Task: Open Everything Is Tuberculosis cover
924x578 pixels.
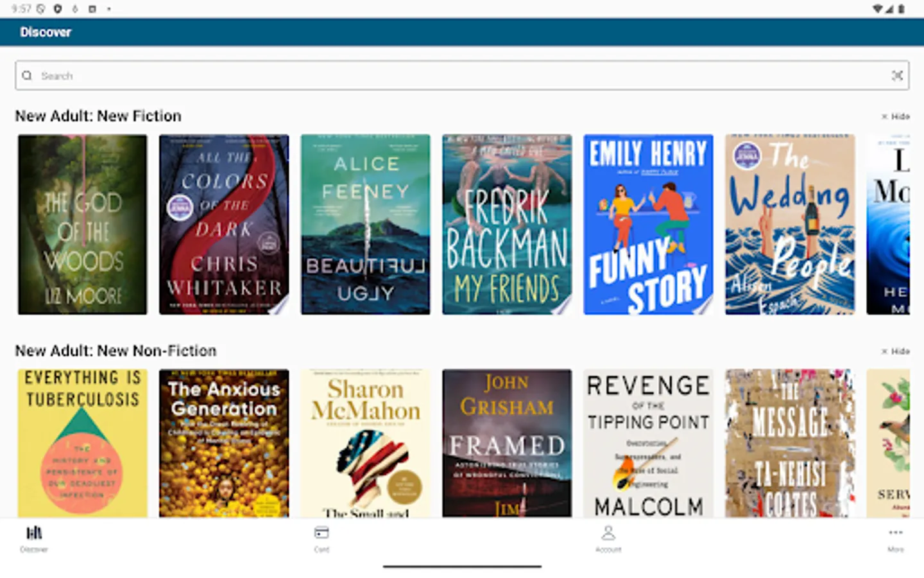Action: point(82,443)
